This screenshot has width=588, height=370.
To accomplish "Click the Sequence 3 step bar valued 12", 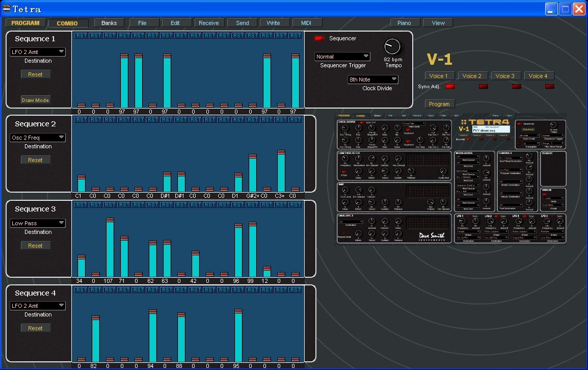I will (x=267, y=272).
